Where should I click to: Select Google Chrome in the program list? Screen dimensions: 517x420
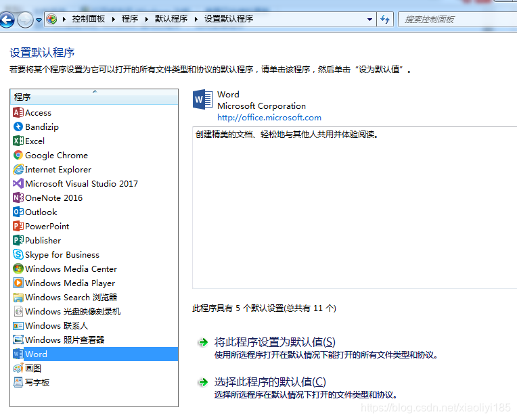pyautogui.click(x=56, y=155)
